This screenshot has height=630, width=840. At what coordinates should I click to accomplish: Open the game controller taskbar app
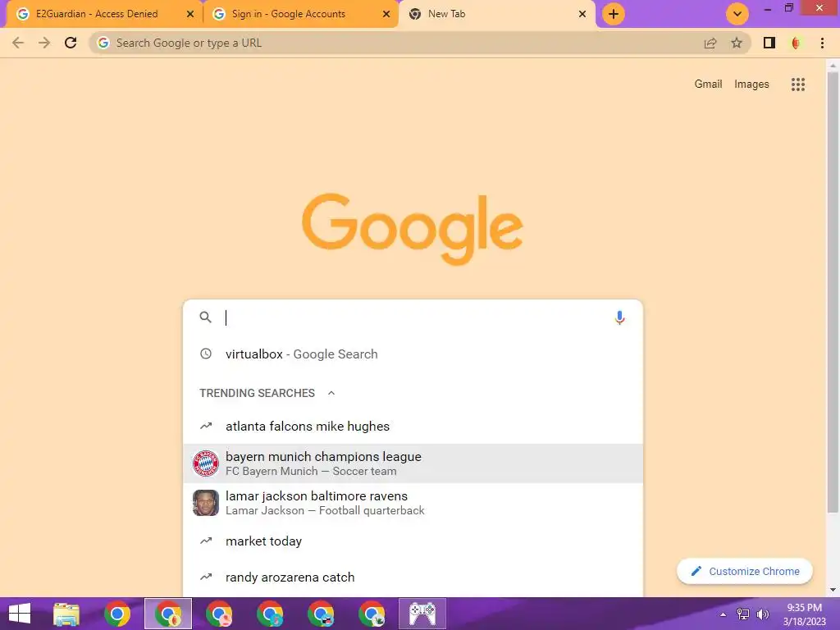[422, 614]
